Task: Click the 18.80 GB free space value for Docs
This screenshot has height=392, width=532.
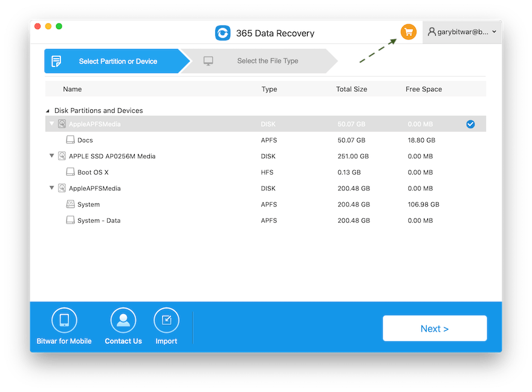Action: pos(421,140)
